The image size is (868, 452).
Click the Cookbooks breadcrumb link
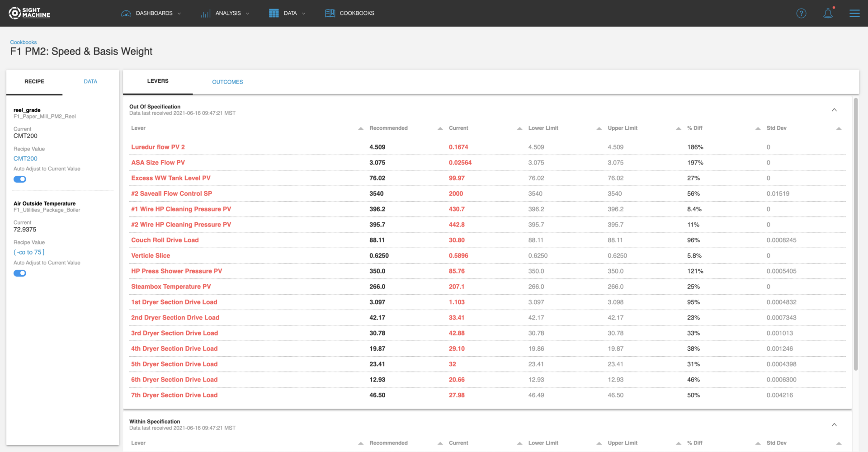24,42
